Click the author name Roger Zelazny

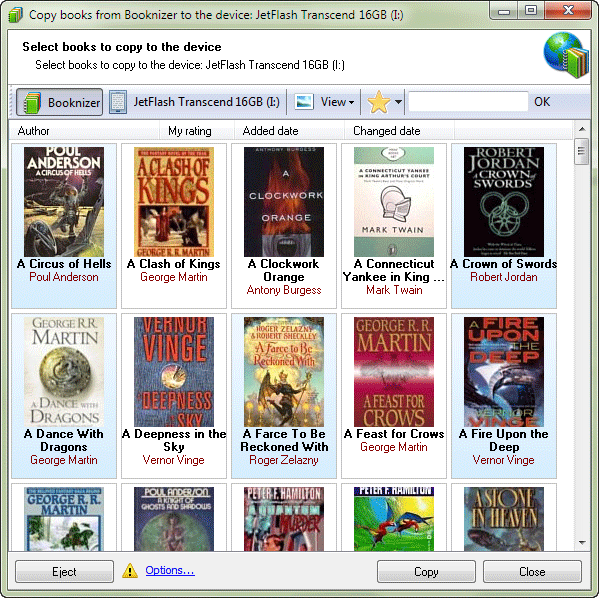(284, 460)
